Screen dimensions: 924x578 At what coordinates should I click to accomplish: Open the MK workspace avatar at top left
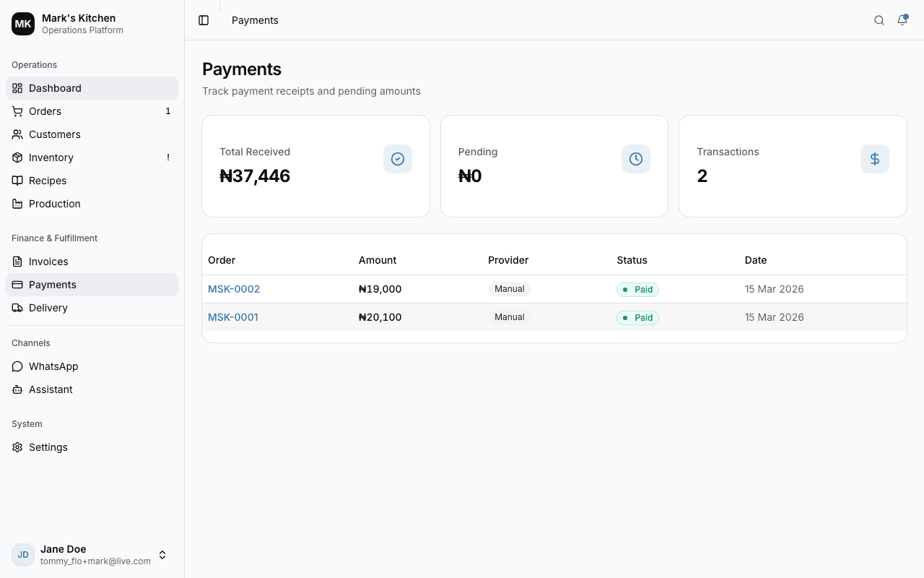pos(22,23)
